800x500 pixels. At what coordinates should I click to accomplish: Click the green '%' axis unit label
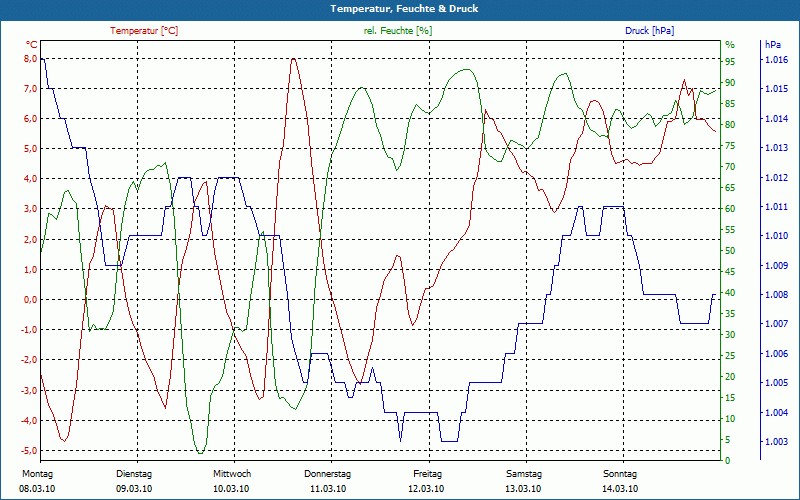(x=730, y=45)
